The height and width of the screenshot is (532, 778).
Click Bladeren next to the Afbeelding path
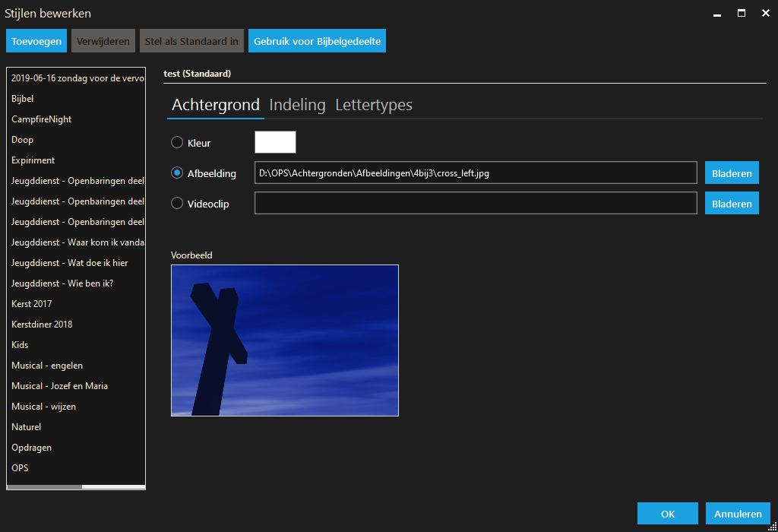pos(732,173)
